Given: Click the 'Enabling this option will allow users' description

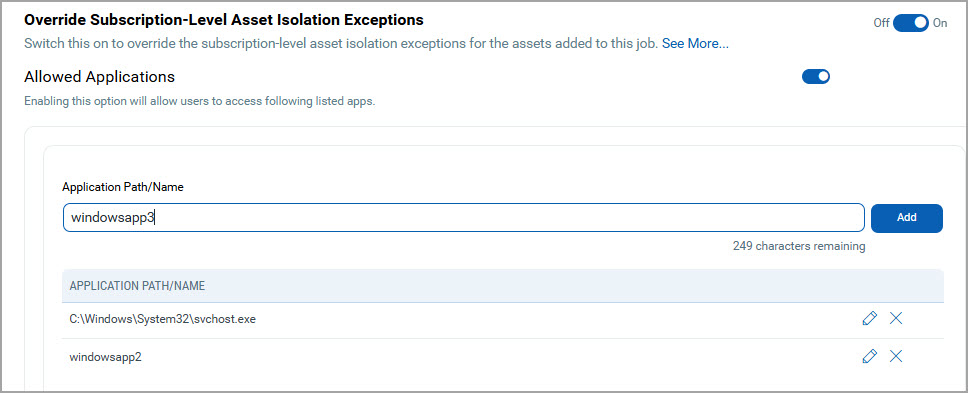Looking at the screenshot, I should [199, 101].
